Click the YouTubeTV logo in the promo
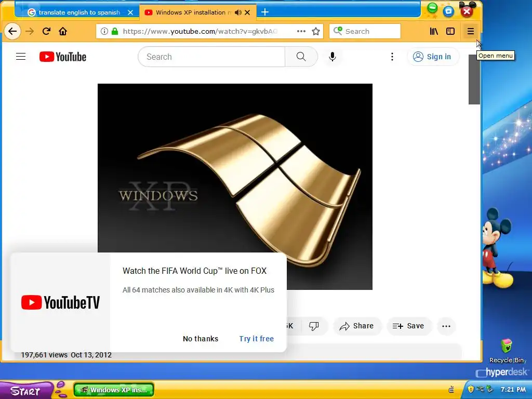The height and width of the screenshot is (399, 532). click(60, 302)
